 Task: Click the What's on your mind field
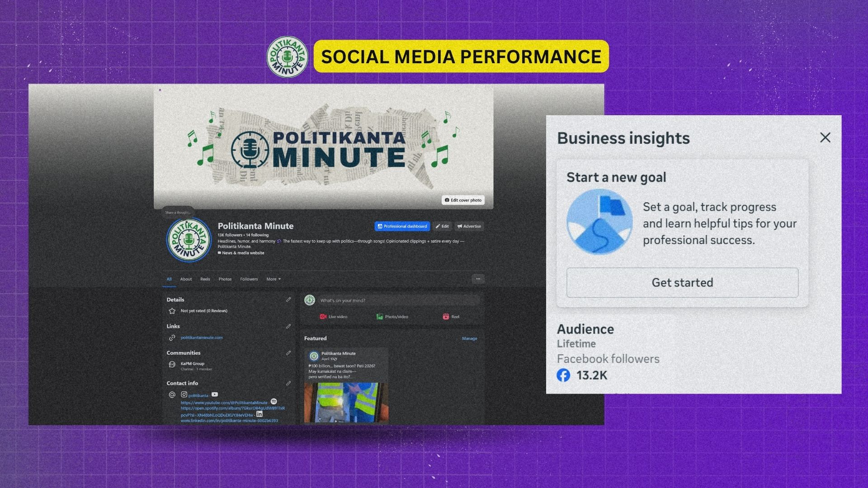click(399, 300)
